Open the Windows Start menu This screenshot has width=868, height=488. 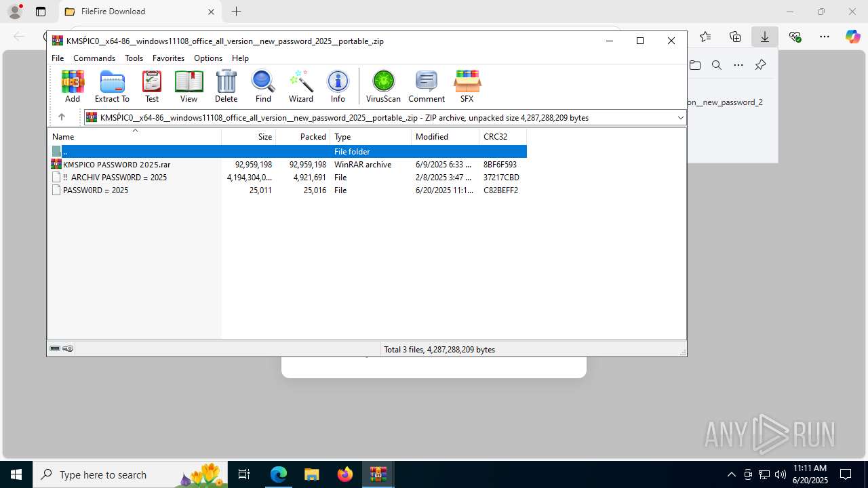[16, 474]
